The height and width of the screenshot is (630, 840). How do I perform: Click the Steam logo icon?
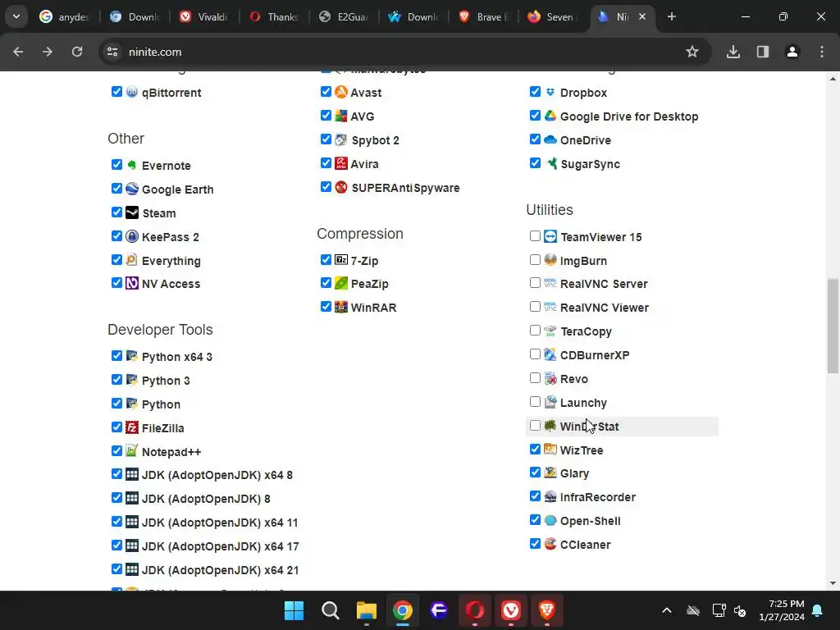tap(132, 212)
